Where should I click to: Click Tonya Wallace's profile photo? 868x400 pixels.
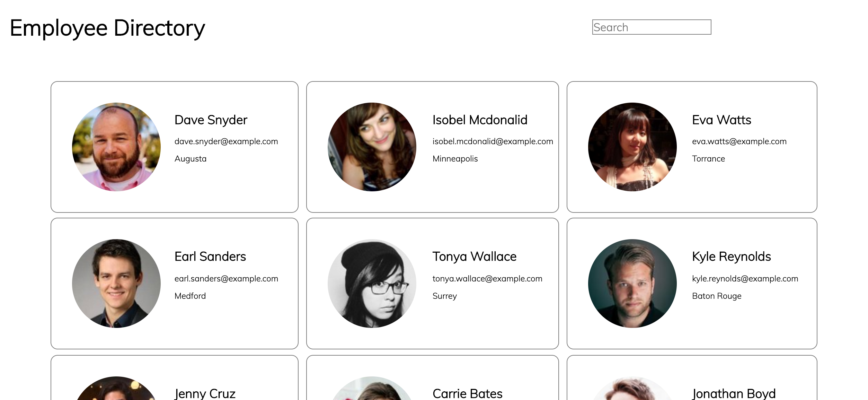click(372, 283)
